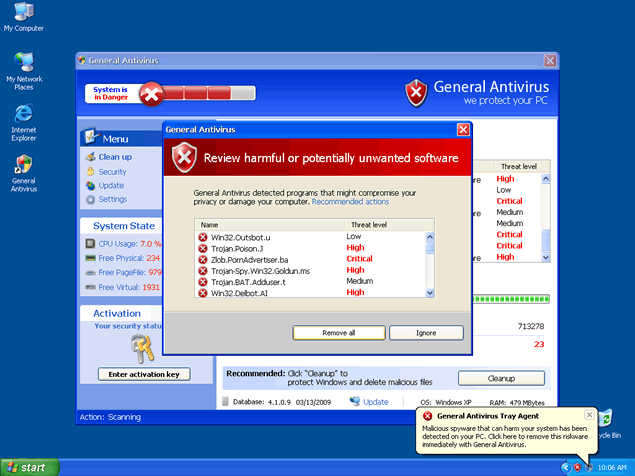This screenshot has height=476, width=635.
Task: Open My Computer desktop icon
Action: [x=23, y=12]
